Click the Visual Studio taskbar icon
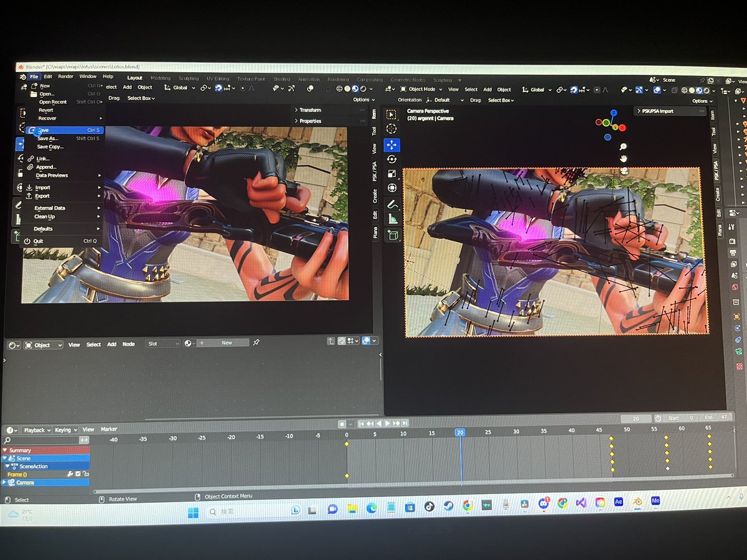Screen dimensions: 747x560 [x=581, y=503]
